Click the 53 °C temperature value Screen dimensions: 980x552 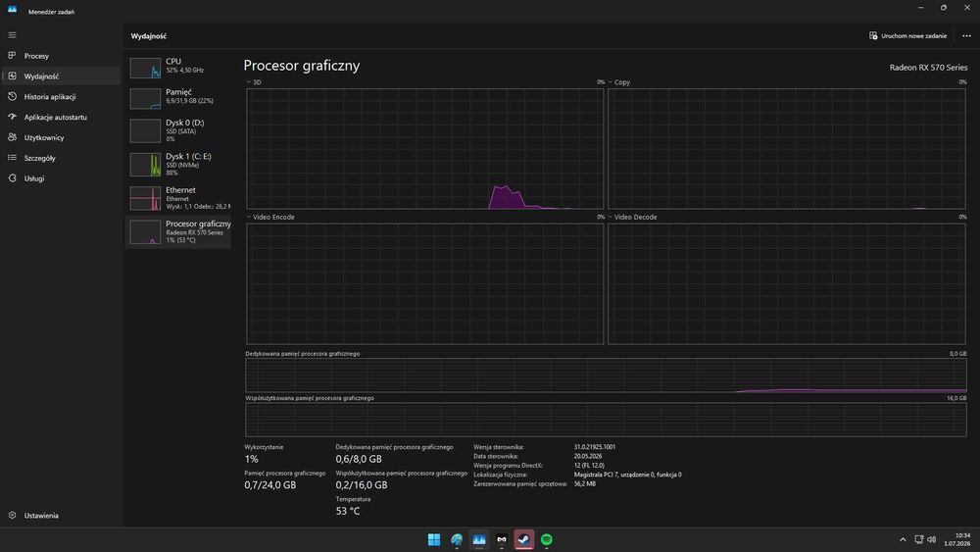(x=348, y=511)
